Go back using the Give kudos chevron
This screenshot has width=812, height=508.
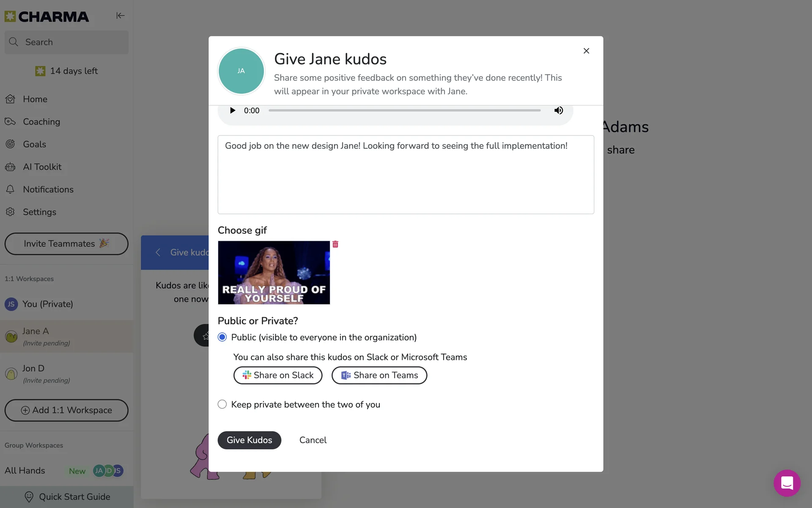tap(158, 253)
